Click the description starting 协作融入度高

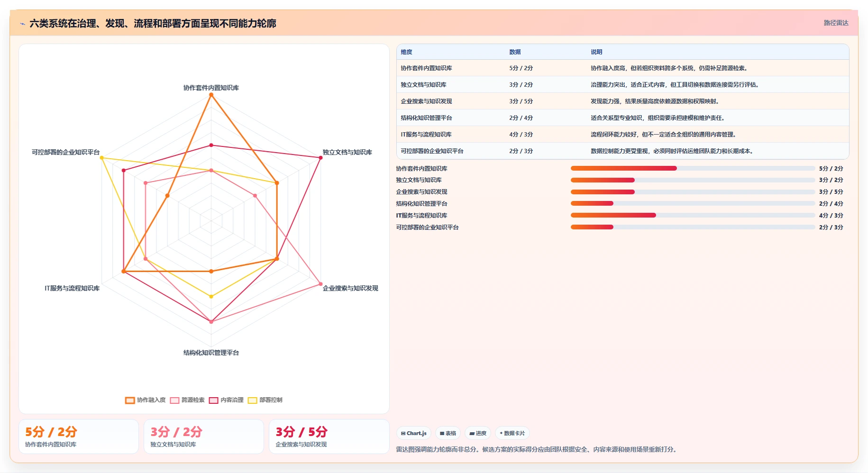click(670, 68)
